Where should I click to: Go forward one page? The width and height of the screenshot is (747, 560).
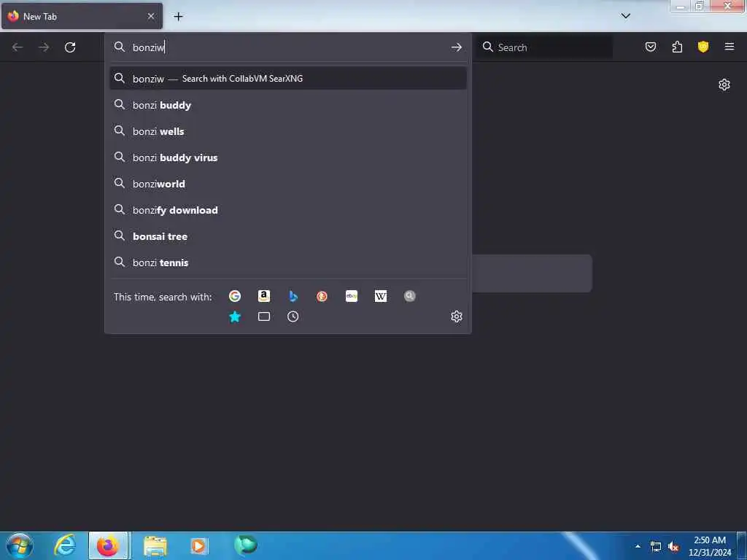[x=44, y=47]
